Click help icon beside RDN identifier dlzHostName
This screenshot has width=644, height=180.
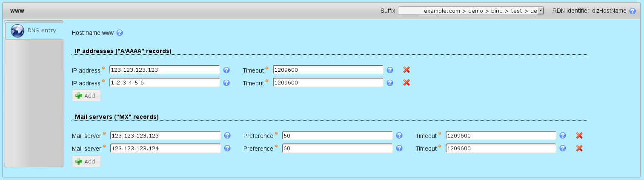pos(633,11)
